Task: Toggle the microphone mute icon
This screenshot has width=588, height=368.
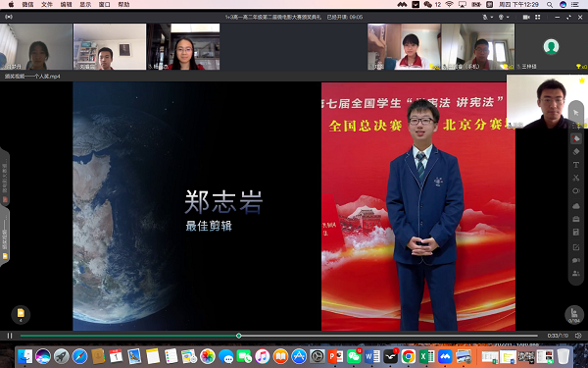Action: [x=485, y=17]
